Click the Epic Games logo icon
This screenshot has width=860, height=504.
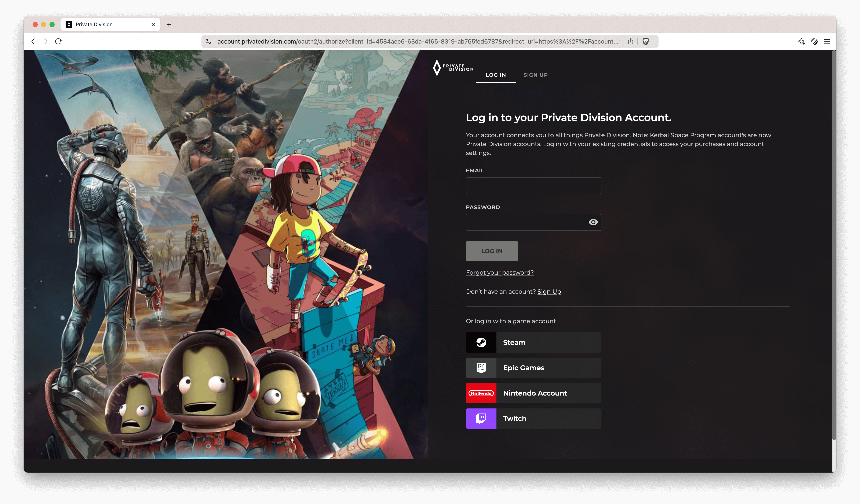tap(481, 368)
